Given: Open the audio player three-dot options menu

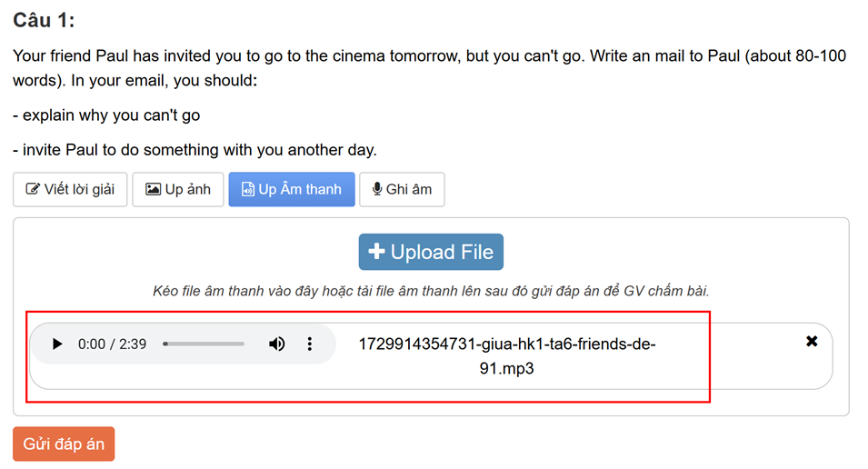Looking at the screenshot, I should tap(309, 344).
